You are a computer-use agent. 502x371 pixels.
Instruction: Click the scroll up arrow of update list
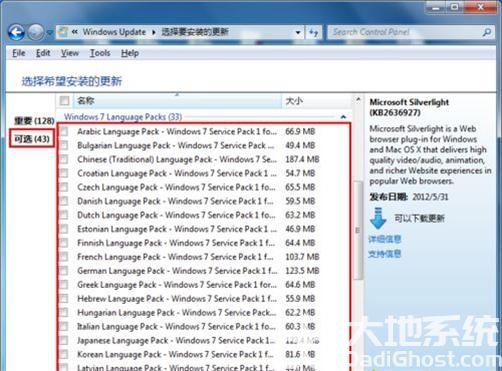[x=358, y=100]
